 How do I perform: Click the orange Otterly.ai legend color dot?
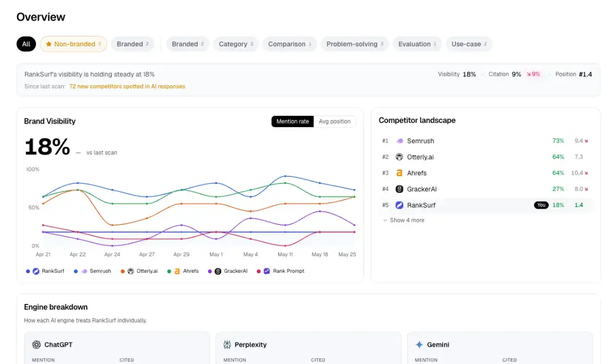123,271
